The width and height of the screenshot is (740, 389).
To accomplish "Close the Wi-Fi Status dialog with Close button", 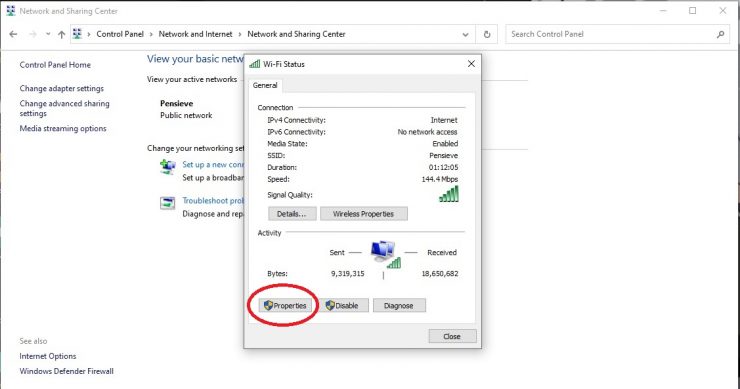I will pyautogui.click(x=452, y=336).
